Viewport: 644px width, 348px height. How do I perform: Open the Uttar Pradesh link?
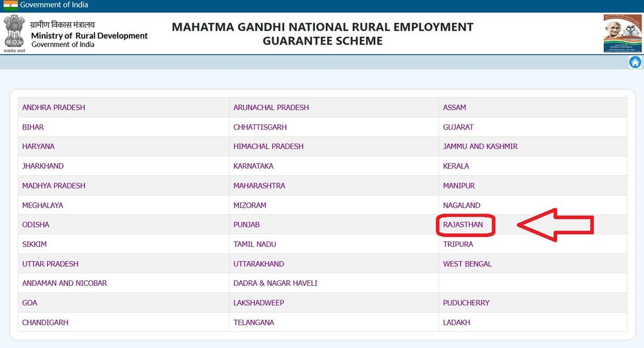click(50, 264)
